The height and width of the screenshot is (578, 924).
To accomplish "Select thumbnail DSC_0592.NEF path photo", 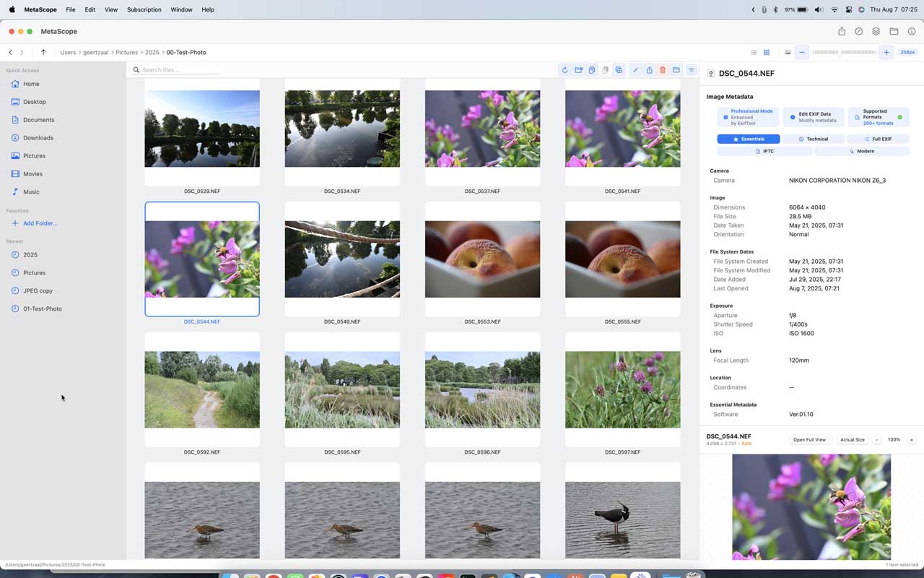I will coord(202,389).
